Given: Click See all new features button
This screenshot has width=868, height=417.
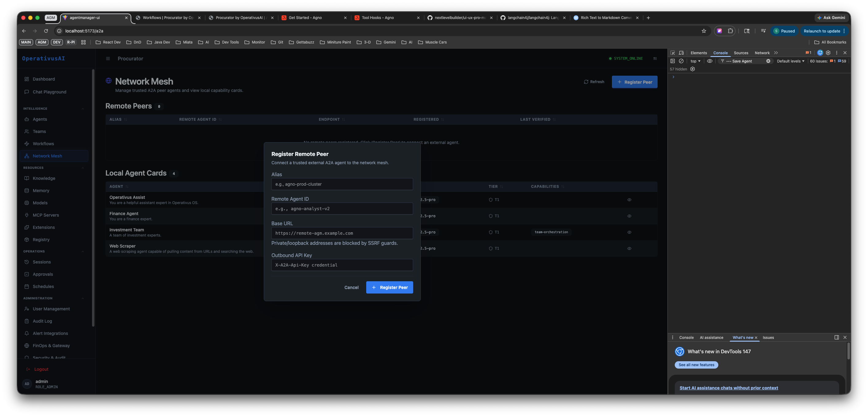Looking at the screenshot, I should [696, 365].
